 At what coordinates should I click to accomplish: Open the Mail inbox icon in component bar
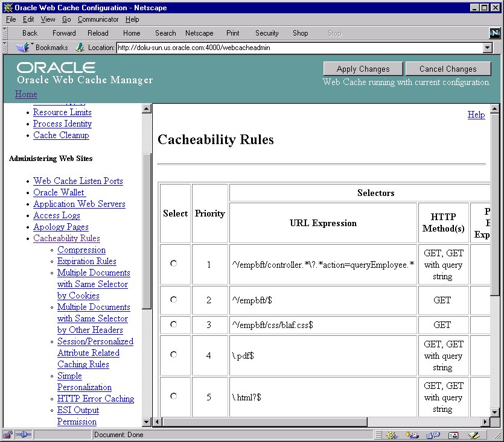(412, 435)
